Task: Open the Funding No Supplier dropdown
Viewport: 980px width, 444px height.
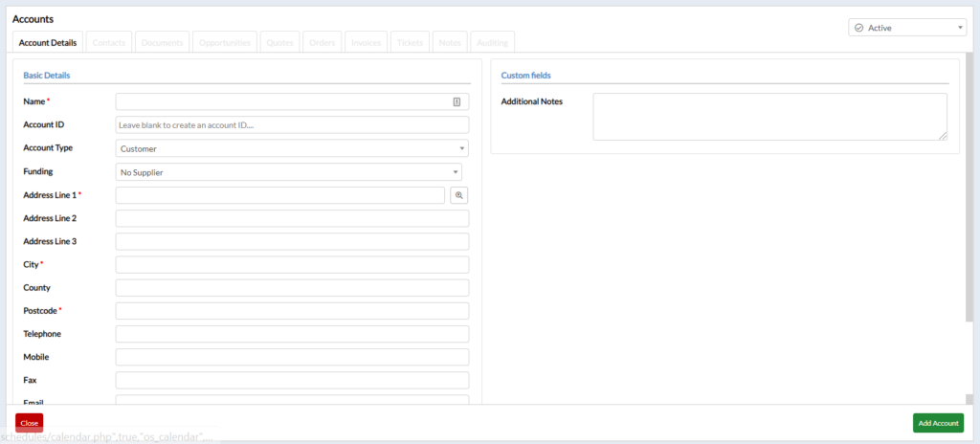Action: coord(289,172)
